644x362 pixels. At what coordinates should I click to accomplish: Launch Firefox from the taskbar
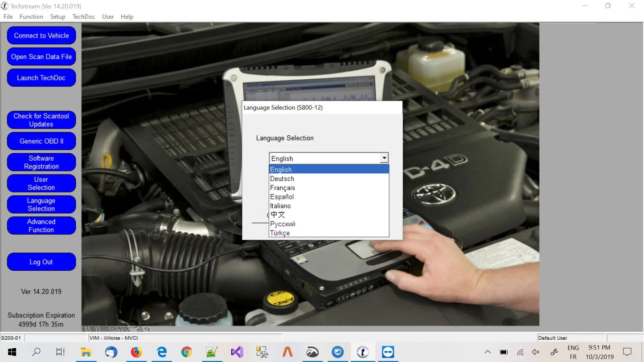pos(136,352)
